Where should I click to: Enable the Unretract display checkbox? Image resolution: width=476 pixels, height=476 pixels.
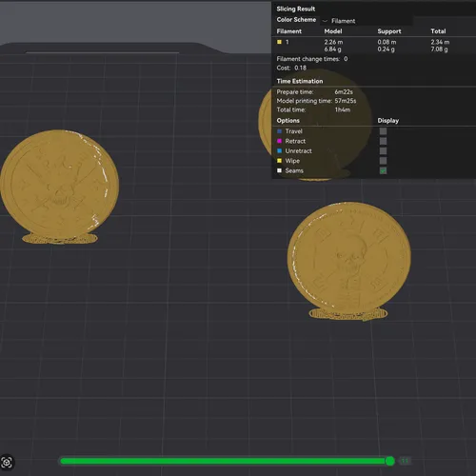point(383,150)
